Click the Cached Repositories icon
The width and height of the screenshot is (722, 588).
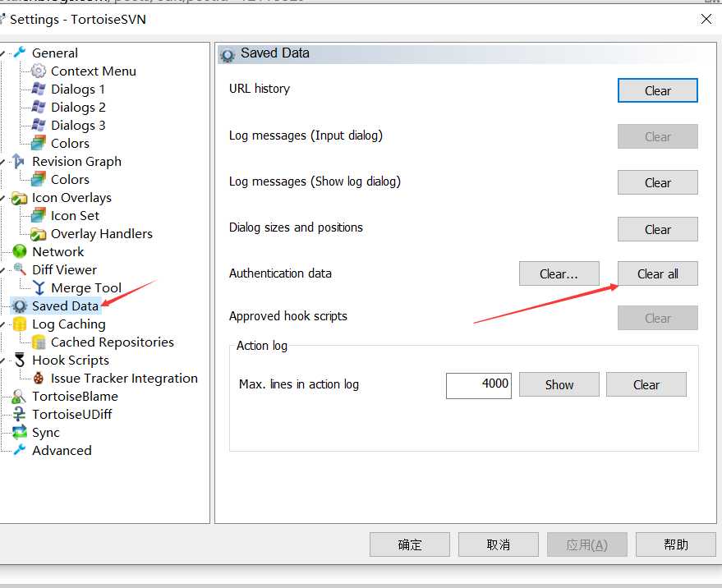pyautogui.click(x=39, y=342)
